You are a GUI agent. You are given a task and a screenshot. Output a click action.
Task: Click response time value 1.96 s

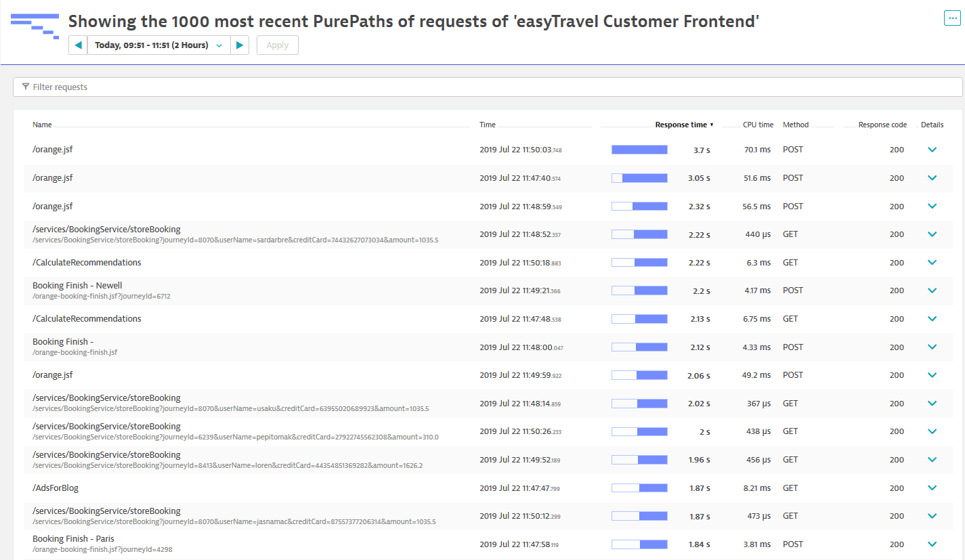[699, 460]
